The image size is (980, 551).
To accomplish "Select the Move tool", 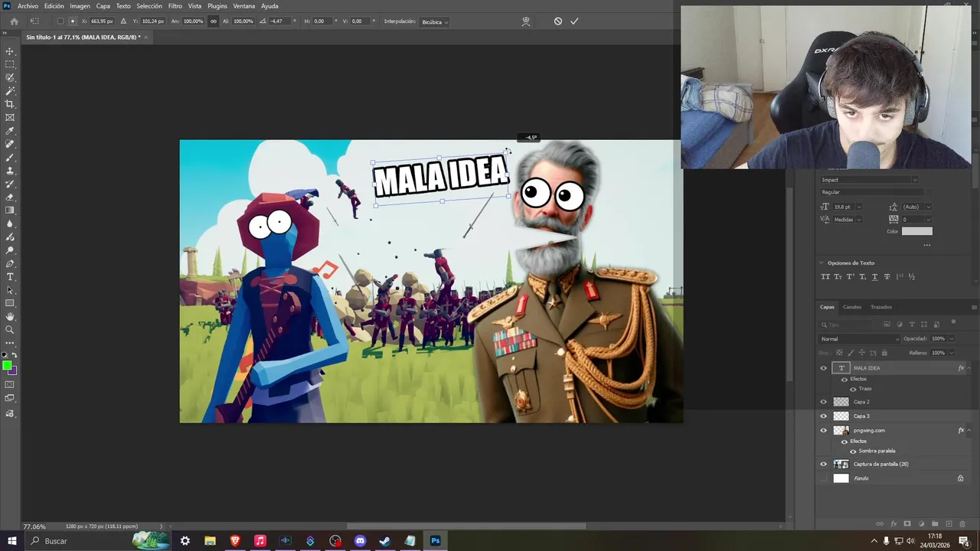I will pos(10,51).
